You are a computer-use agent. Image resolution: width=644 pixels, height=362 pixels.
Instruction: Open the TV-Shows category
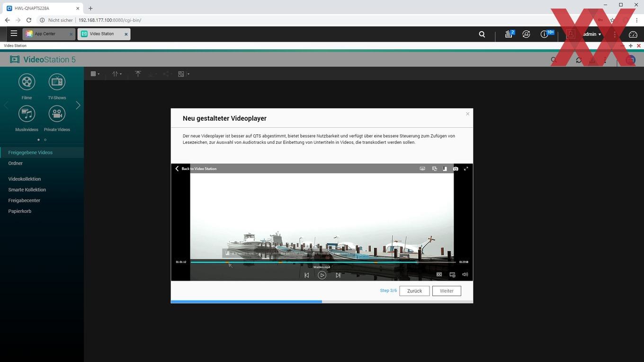point(57,86)
